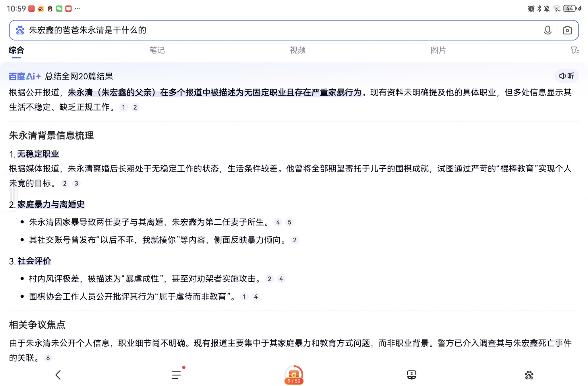Open the windows switcher showing 2 tabs
588x386 pixels.
411,375
